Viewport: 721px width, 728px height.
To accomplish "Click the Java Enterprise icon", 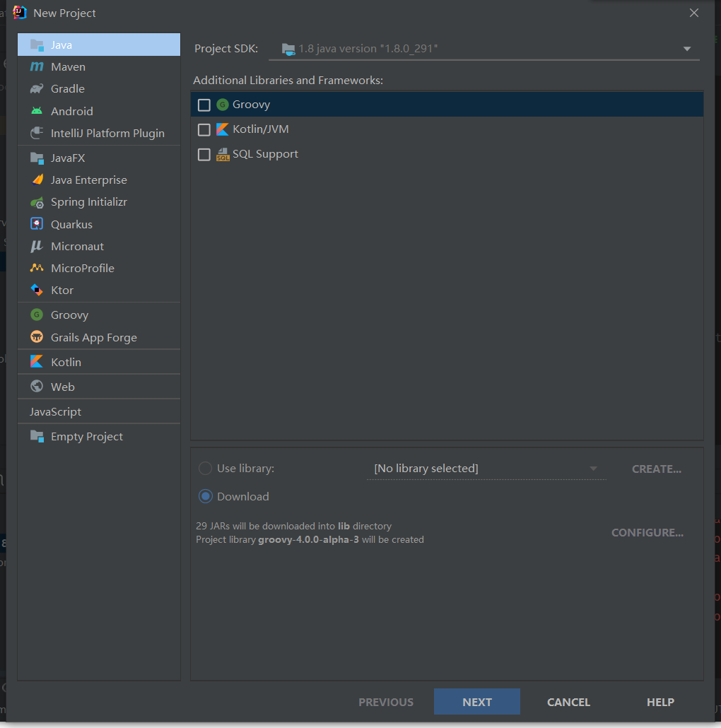I will 37,180.
